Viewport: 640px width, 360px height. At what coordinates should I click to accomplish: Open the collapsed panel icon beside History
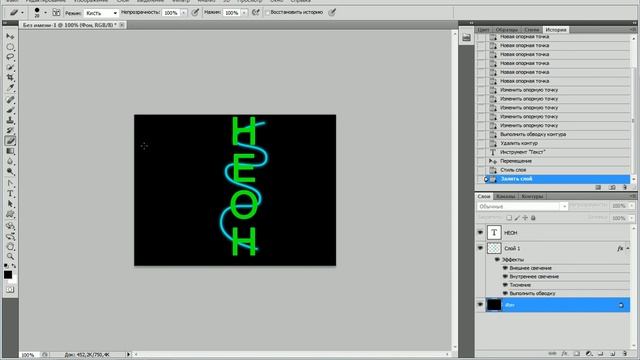[466, 38]
